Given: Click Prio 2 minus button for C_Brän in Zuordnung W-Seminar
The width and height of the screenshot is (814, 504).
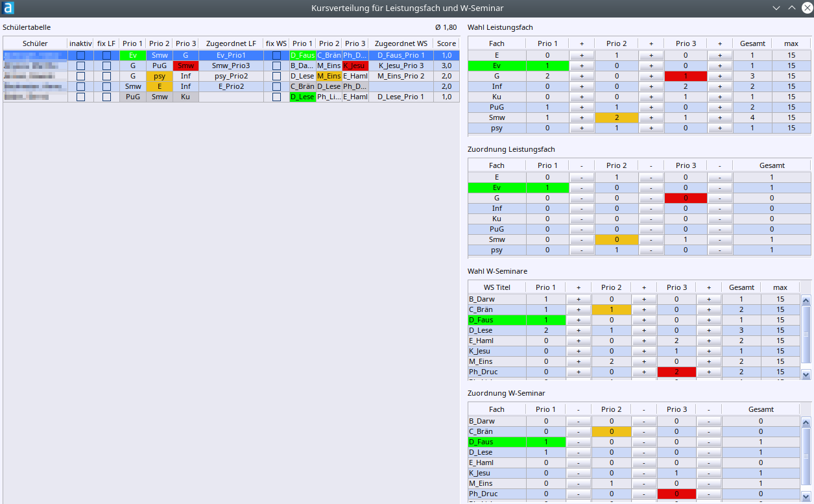Looking at the screenshot, I should click(644, 431).
